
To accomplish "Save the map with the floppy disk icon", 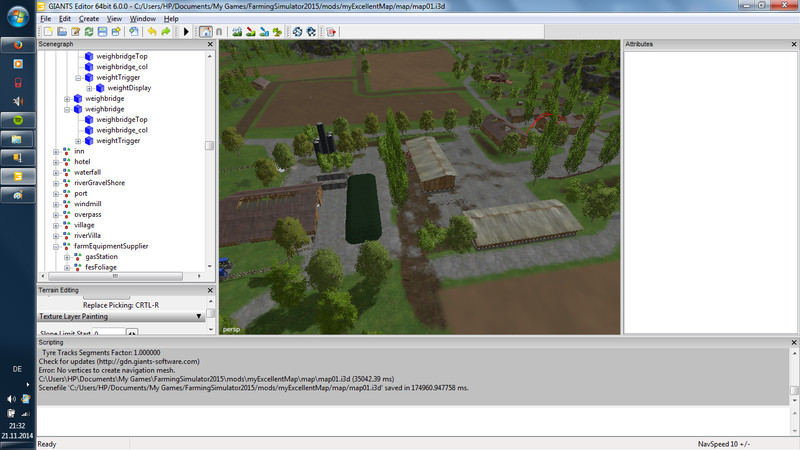I will point(103,32).
